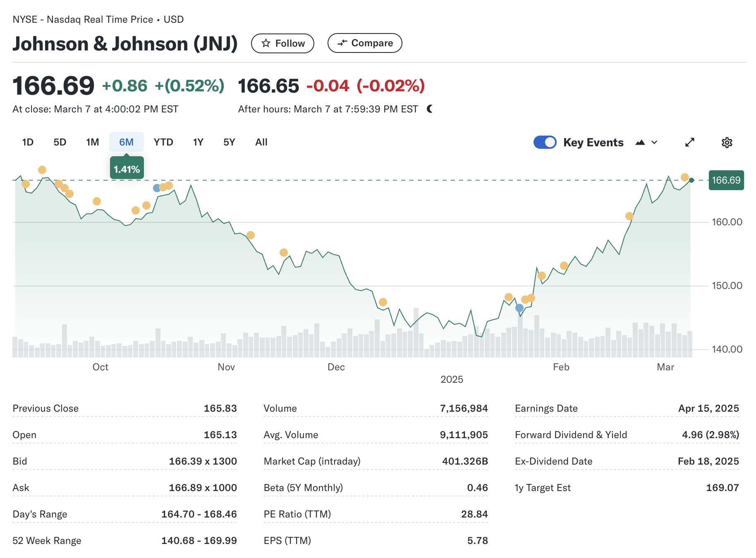
Task: Select the 5D time range tab
Action: 60,142
